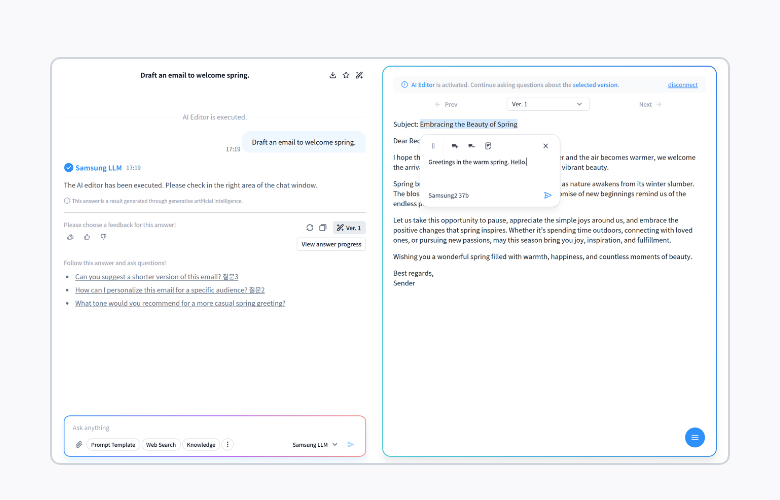Viewport: 780px width, 500px height.
Task: Click the download icon in chat header
Action: click(333, 75)
